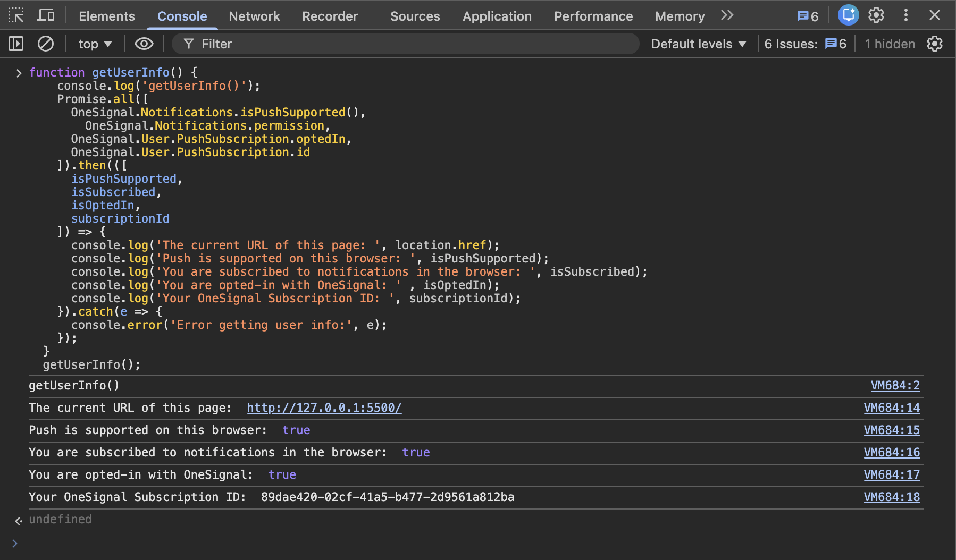Show the console sidebar panel
Viewport: 956px width, 560px height.
pyautogui.click(x=16, y=44)
